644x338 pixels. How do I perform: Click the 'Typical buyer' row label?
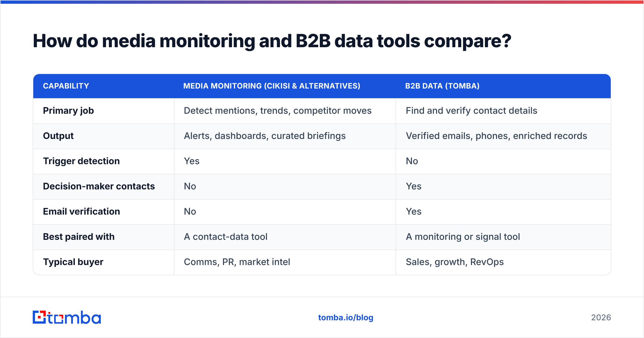[x=73, y=262]
